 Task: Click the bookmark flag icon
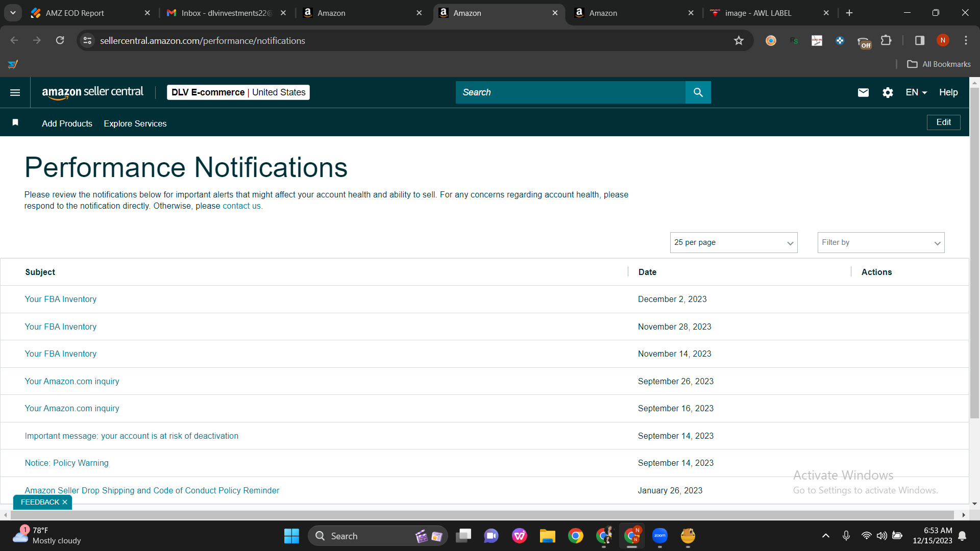click(x=15, y=122)
